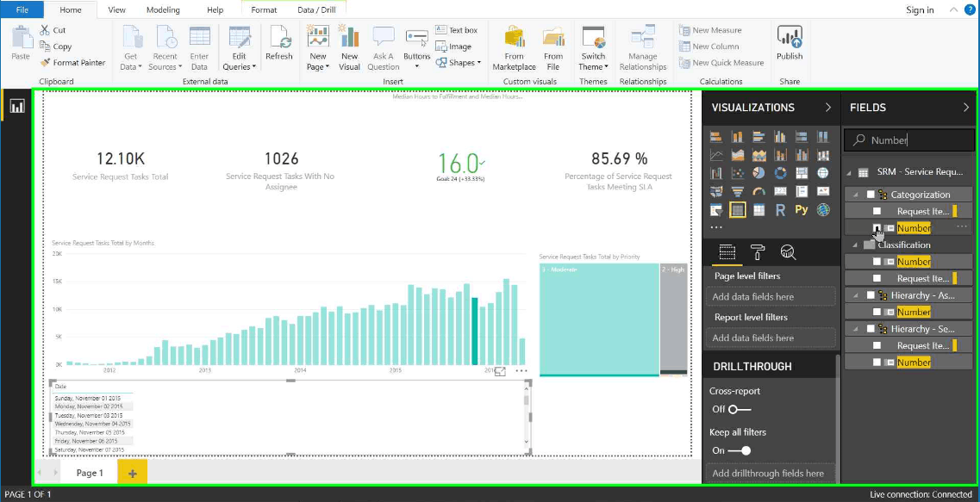Click the Refresh button
The height and width of the screenshot is (502, 980).
278,42
